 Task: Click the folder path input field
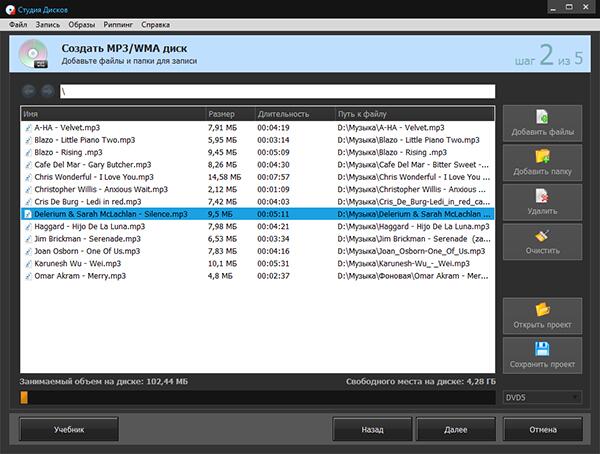[x=276, y=91]
